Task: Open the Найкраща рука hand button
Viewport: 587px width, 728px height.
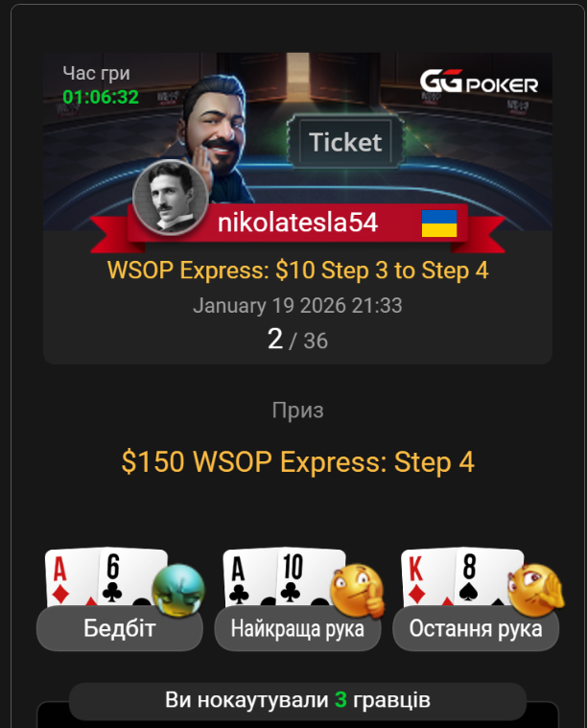Action: 297,628
